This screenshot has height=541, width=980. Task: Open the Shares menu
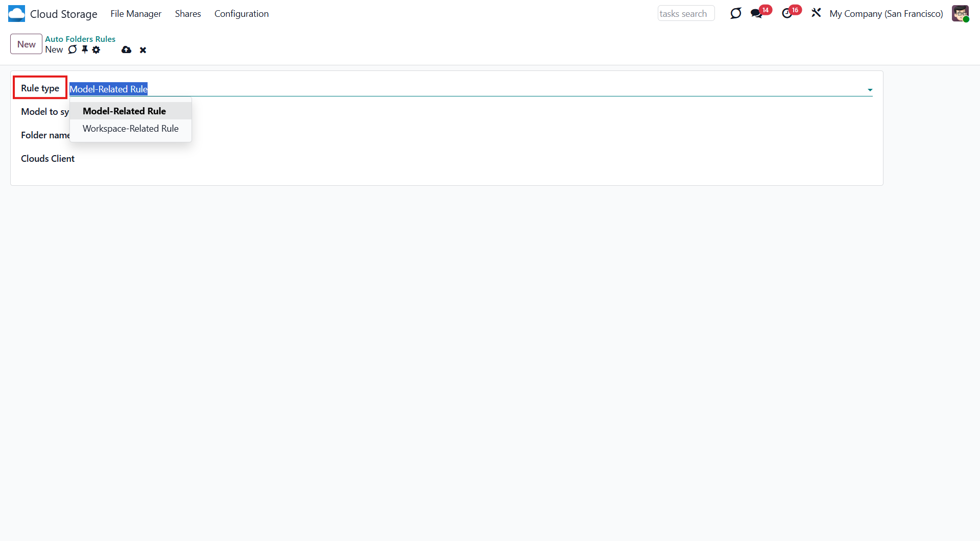(187, 14)
